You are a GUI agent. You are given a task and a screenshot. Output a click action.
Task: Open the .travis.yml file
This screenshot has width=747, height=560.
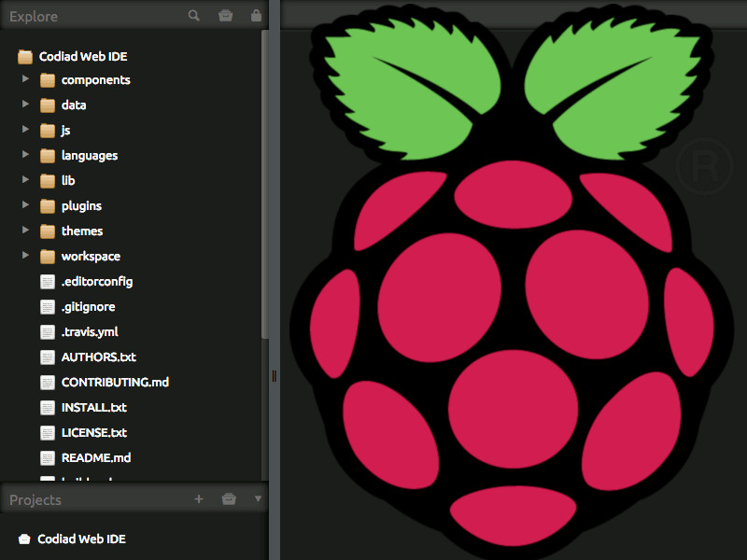[x=90, y=332]
